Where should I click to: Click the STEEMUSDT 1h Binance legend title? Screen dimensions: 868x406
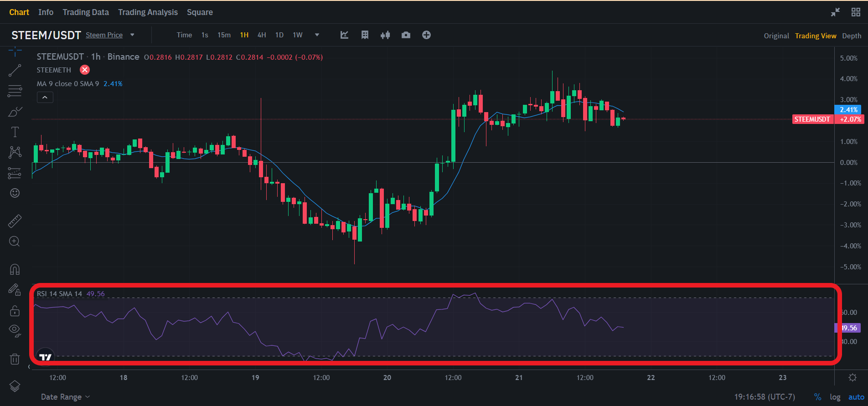(x=88, y=57)
